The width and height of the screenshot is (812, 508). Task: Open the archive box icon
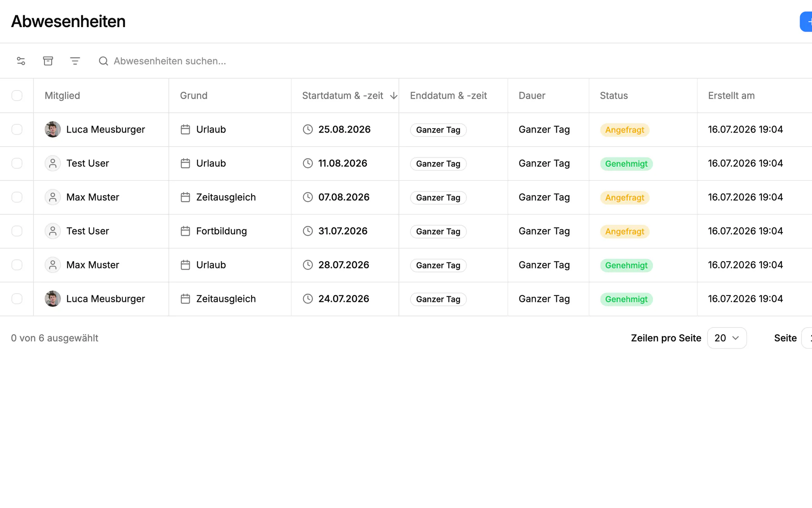(x=48, y=61)
